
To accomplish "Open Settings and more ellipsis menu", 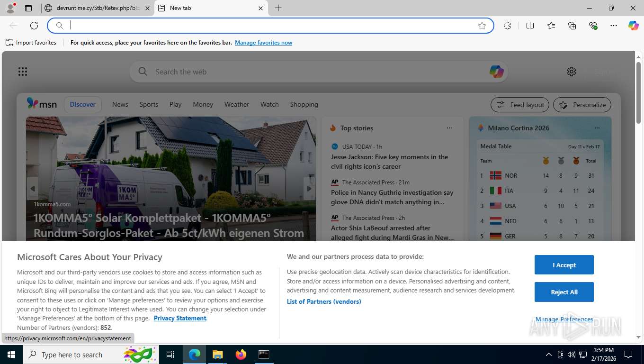I will [x=614, y=26].
